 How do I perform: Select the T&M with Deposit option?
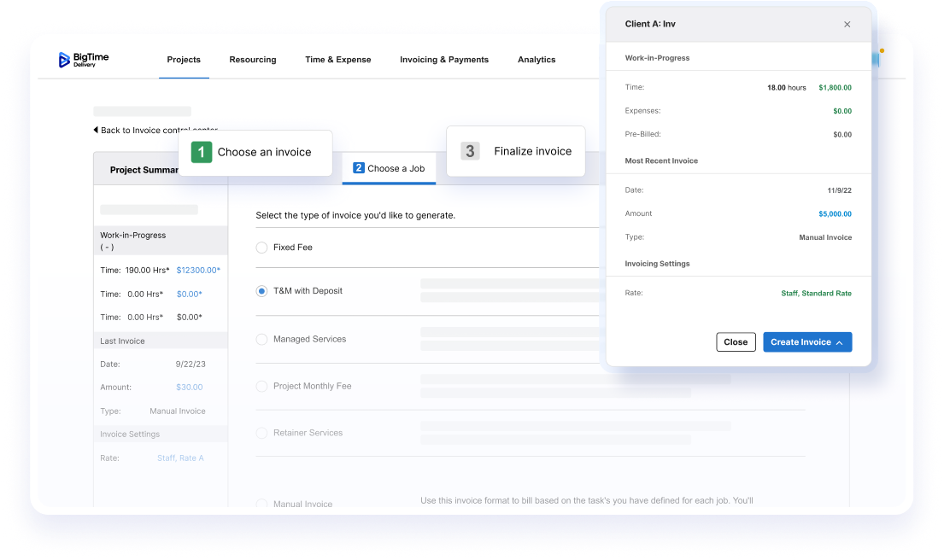(262, 291)
